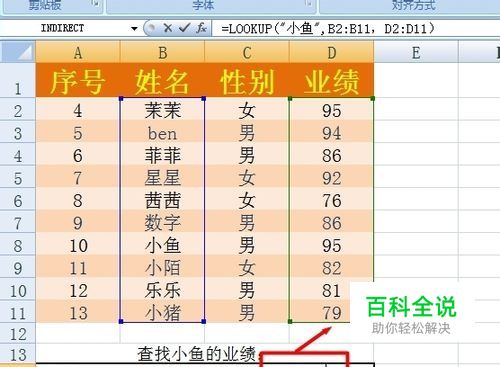Select the cell containing 茜茜

pyautogui.click(x=162, y=199)
